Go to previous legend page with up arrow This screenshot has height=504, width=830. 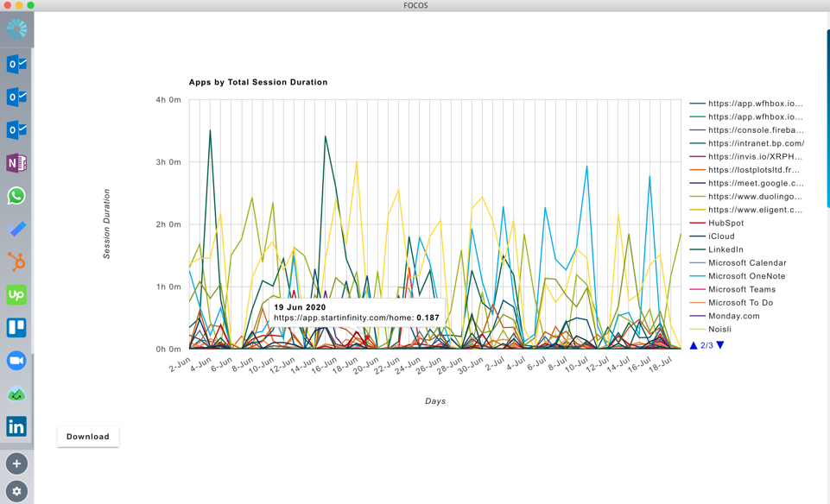point(694,345)
